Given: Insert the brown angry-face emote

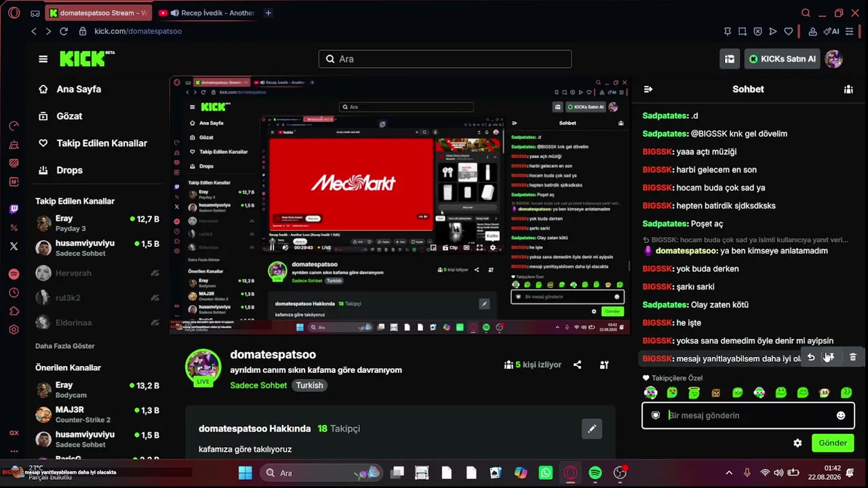Looking at the screenshot, I should coord(715,392).
